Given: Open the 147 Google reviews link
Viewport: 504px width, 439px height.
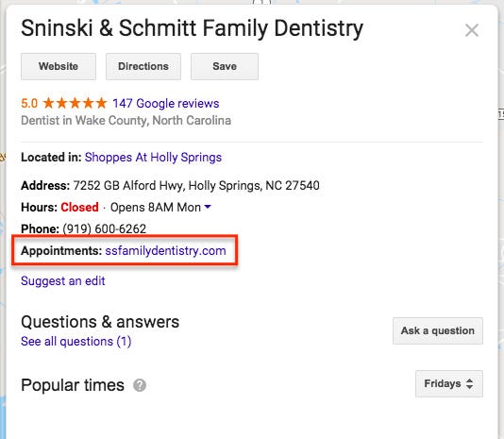Looking at the screenshot, I should point(165,104).
